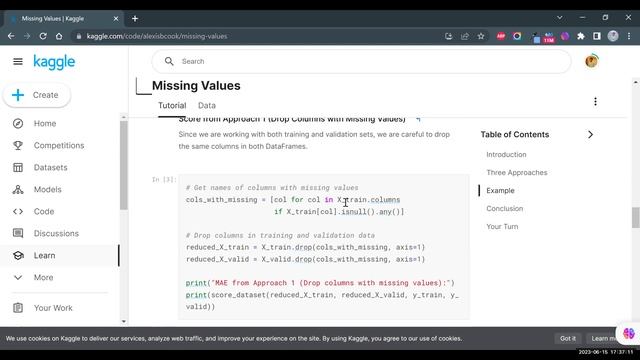Click the Code brackets icon
The image size is (640, 360).
(18, 212)
